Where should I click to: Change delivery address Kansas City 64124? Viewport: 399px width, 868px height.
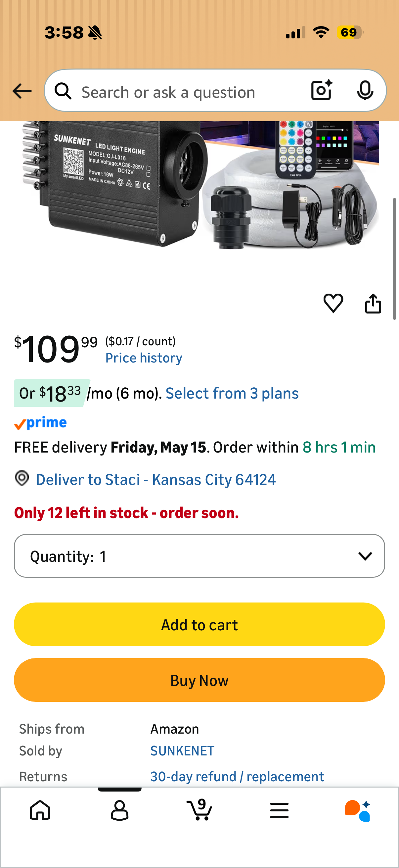156,479
